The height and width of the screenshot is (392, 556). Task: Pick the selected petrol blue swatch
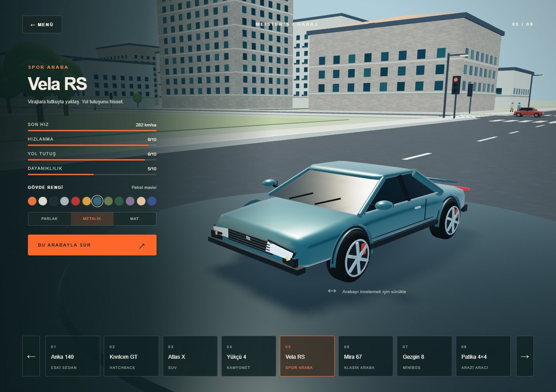coord(98,201)
